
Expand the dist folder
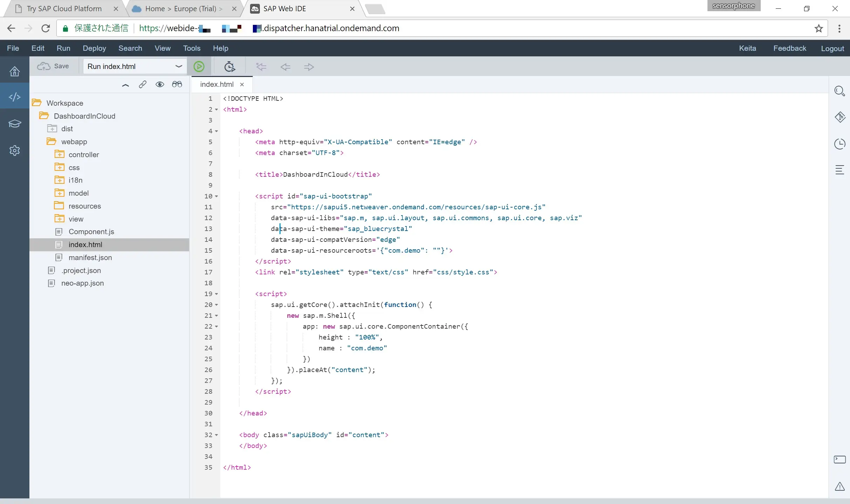pyautogui.click(x=52, y=128)
